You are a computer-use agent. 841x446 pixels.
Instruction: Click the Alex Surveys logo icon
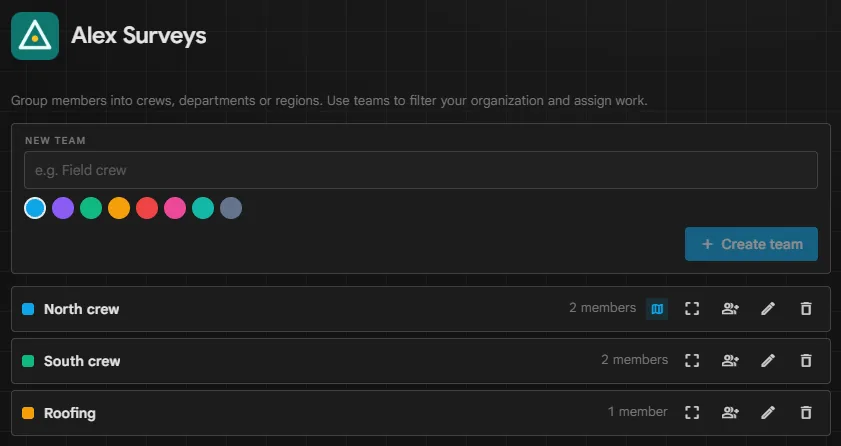pyautogui.click(x=35, y=36)
